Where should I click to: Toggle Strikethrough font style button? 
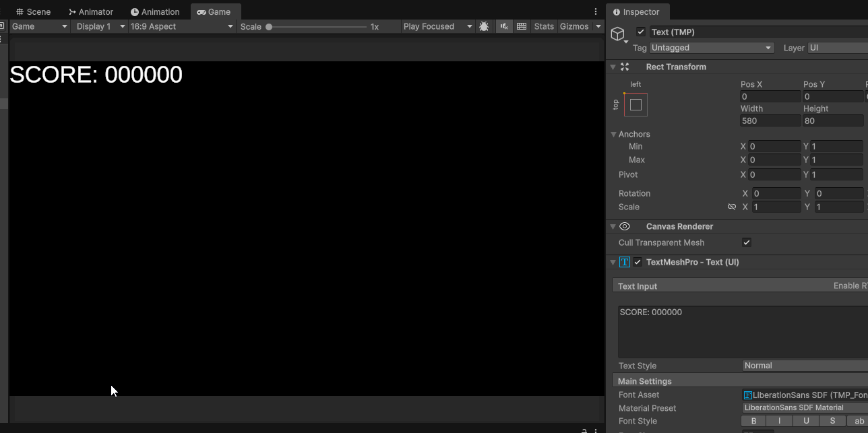(x=832, y=421)
